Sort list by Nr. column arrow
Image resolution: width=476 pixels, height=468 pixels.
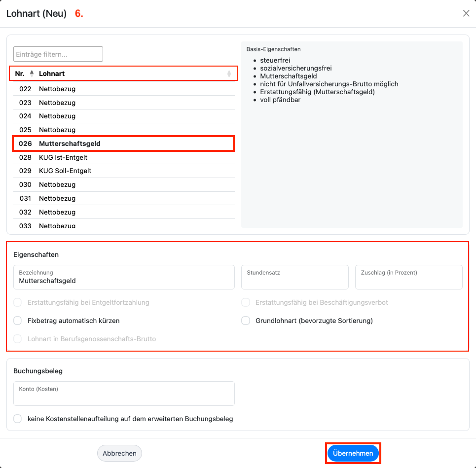(32, 73)
